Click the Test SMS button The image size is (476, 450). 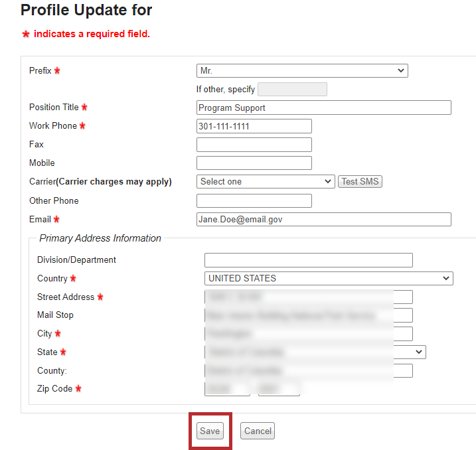(360, 181)
